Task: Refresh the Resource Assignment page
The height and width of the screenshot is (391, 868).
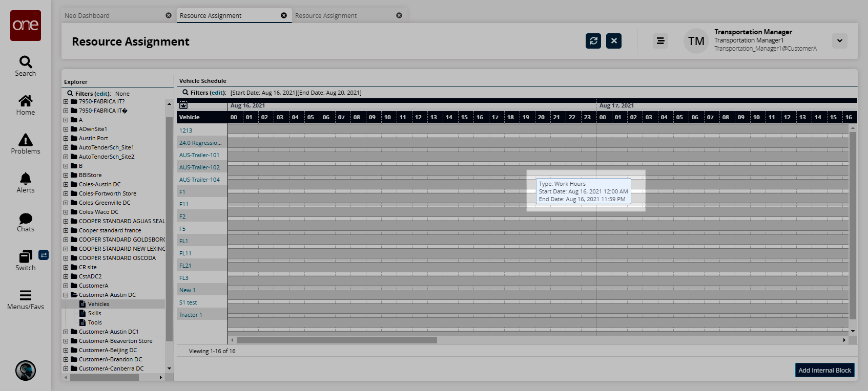Action: click(x=593, y=41)
